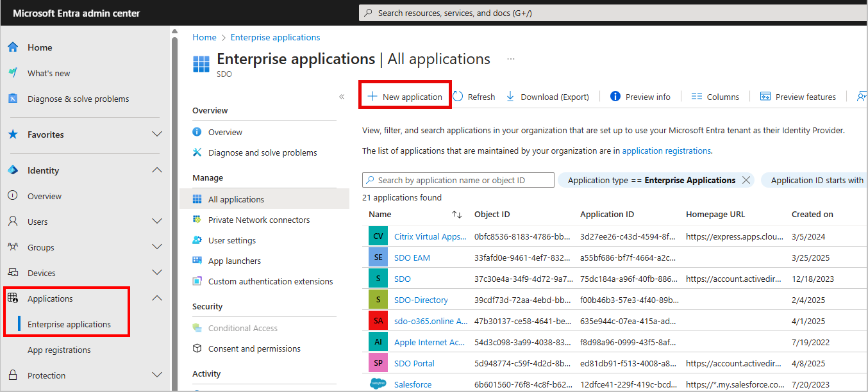Follow the application registrations link
The height and width of the screenshot is (392, 868).
(666, 151)
